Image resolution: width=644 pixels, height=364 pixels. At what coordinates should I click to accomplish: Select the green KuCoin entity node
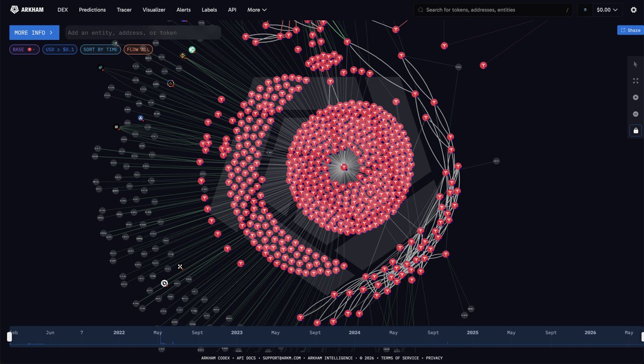tap(192, 50)
